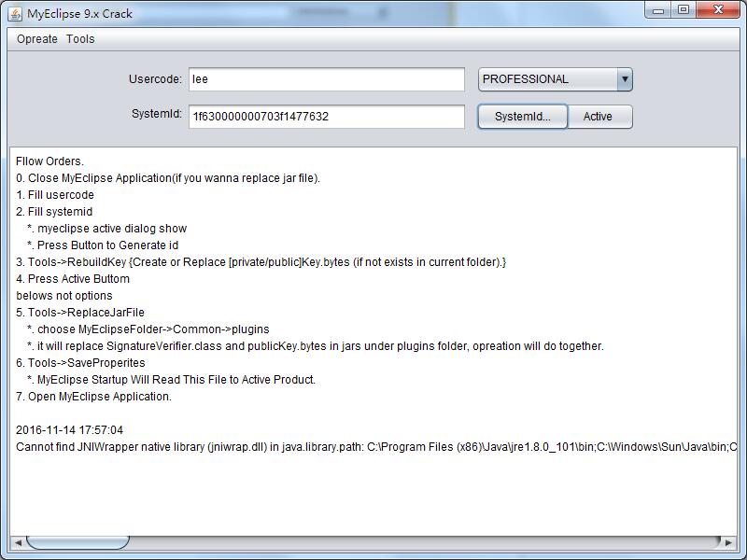Click the horizontal scrollbar thumb
The height and width of the screenshot is (560, 747).
[78, 542]
